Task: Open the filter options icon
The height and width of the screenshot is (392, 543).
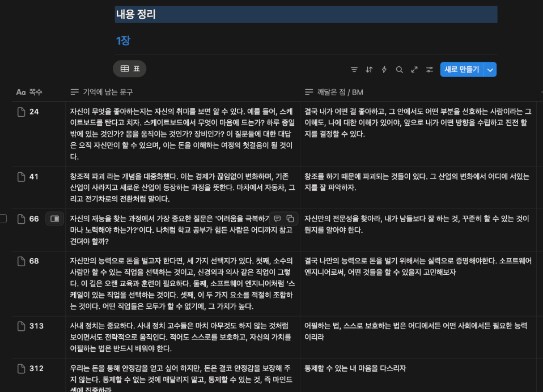Action: (x=354, y=70)
